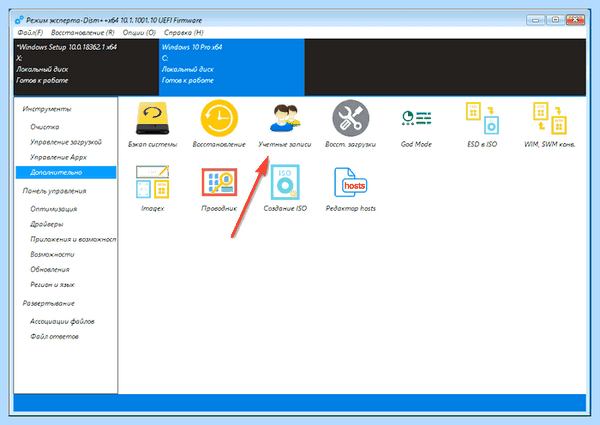Screen dimensions: 600x425
Task: Close the Dism++ window
Action: click(x=575, y=20)
